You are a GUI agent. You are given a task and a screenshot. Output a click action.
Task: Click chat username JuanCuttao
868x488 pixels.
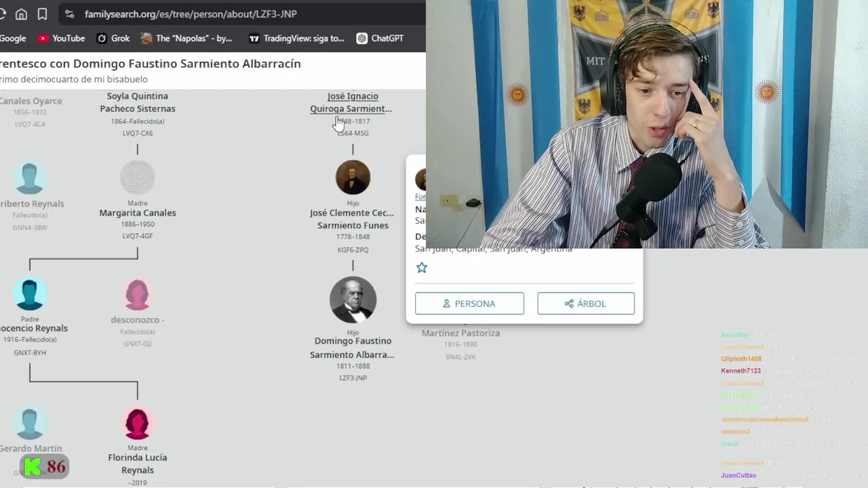(738, 476)
